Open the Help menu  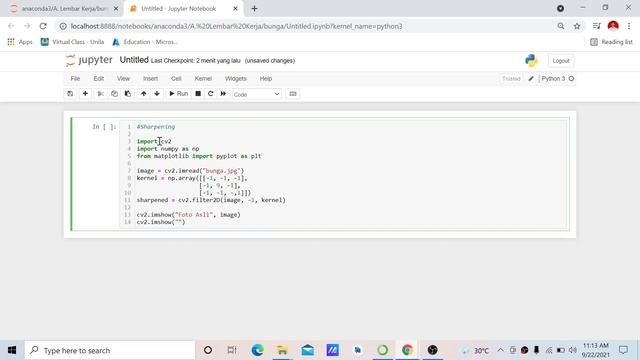pyautogui.click(x=266, y=79)
